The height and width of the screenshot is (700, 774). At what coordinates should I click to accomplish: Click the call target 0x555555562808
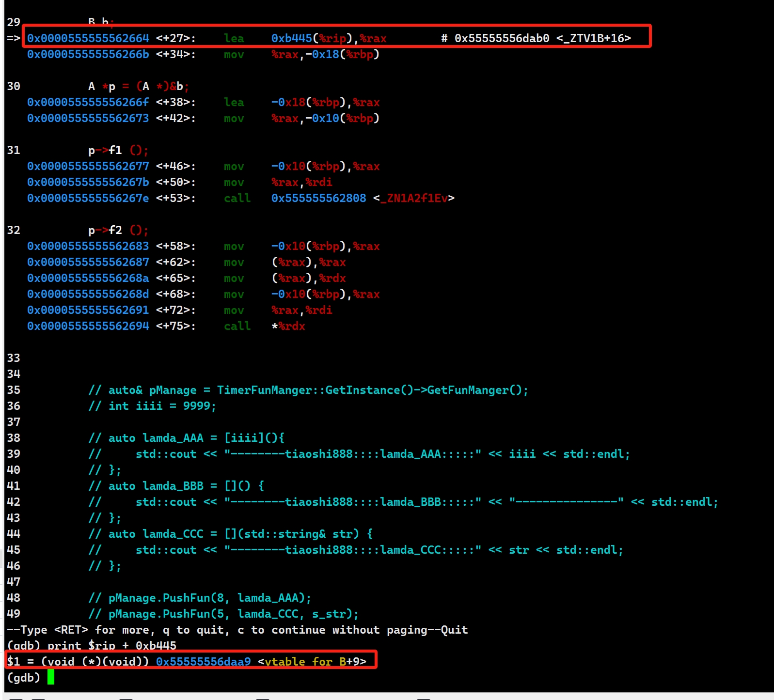tap(319, 198)
